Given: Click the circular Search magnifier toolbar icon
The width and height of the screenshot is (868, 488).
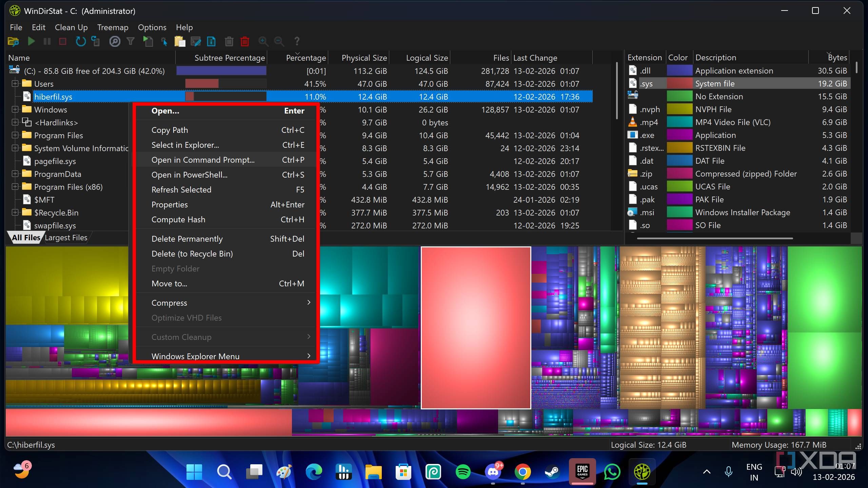Looking at the screenshot, I should tap(115, 41).
